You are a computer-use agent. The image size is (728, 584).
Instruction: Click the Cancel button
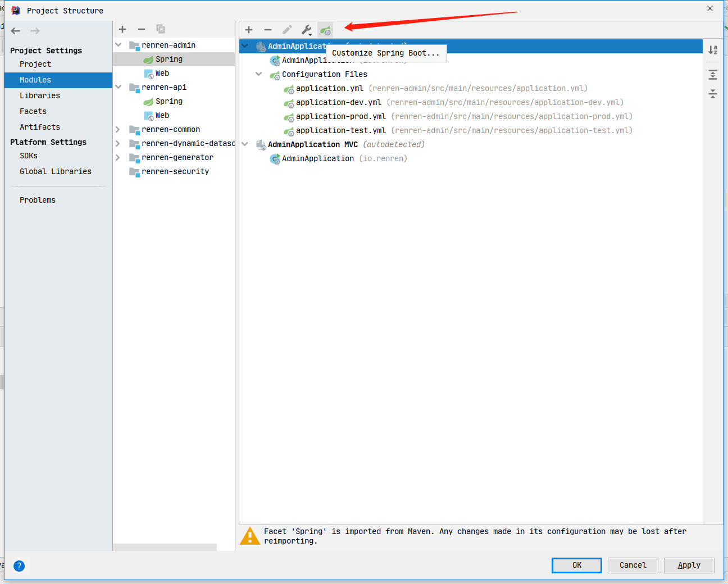tap(633, 565)
